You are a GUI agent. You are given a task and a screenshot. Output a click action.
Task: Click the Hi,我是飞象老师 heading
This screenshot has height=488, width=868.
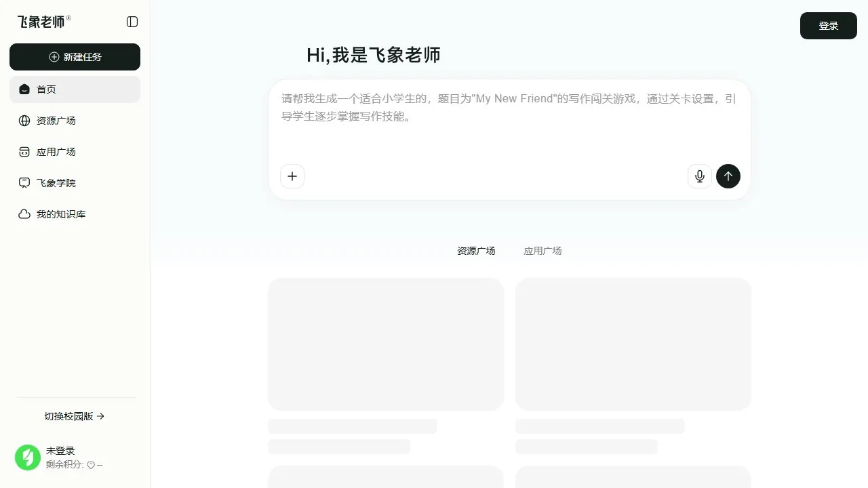(x=374, y=55)
